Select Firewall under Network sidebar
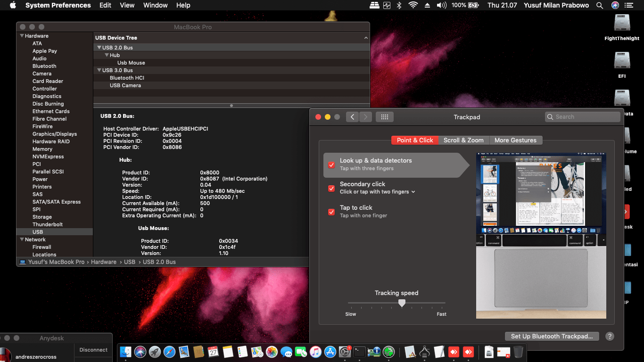The image size is (644, 362). [42, 247]
